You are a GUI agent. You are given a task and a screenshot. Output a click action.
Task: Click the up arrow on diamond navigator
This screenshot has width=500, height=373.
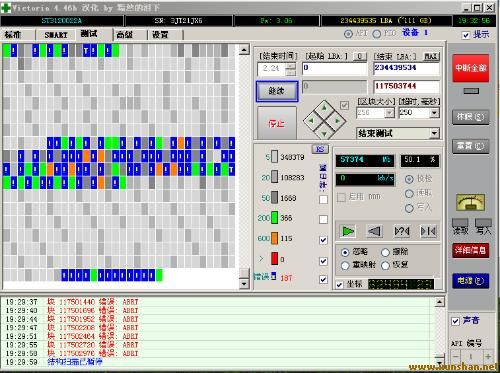coord(324,108)
